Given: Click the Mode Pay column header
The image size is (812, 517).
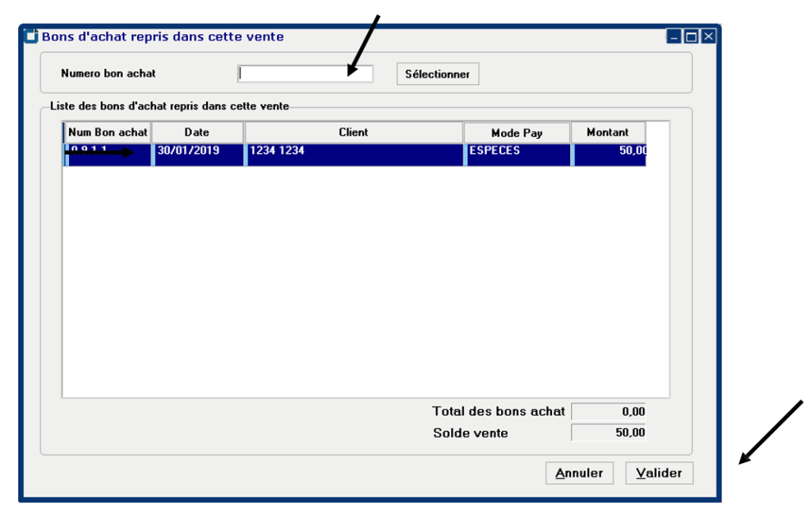Looking at the screenshot, I should click(x=516, y=133).
